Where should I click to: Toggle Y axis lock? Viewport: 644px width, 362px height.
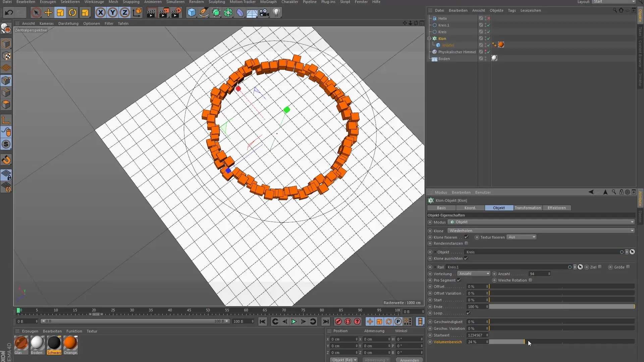point(113,13)
